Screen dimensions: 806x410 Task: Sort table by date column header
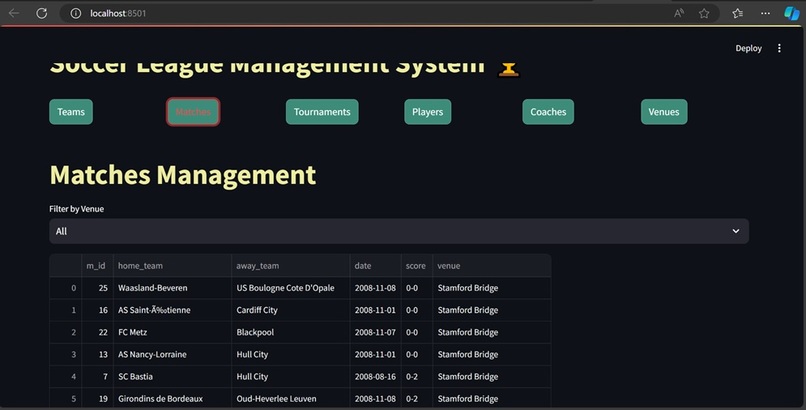click(375, 266)
